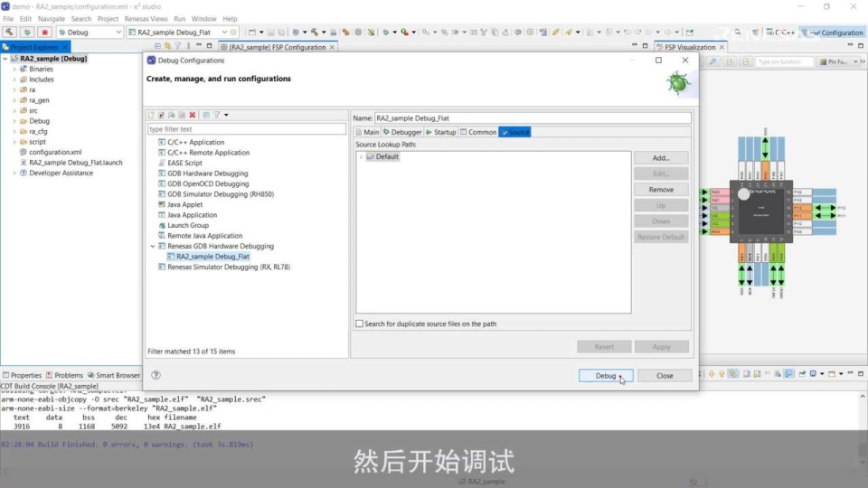This screenshot has width=868, height=488.
Task: Open the Run menu
Action: (179, 19)
